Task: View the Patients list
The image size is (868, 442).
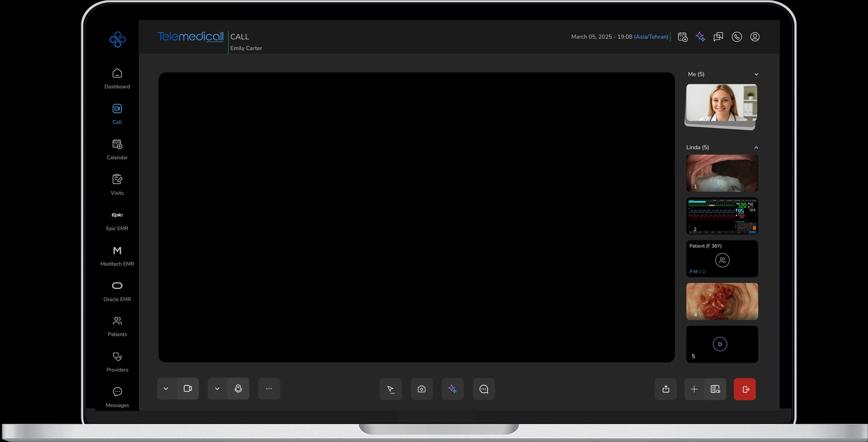Action: 117,326
